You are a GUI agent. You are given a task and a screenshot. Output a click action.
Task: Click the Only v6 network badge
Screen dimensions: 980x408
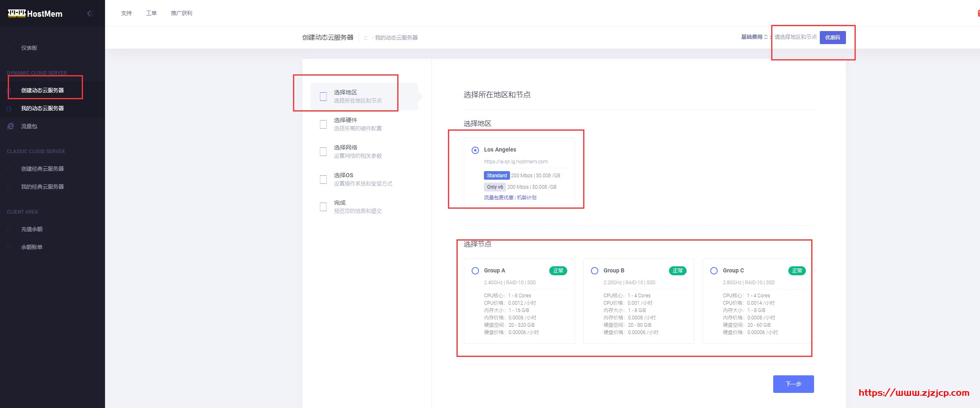point(495,187)
